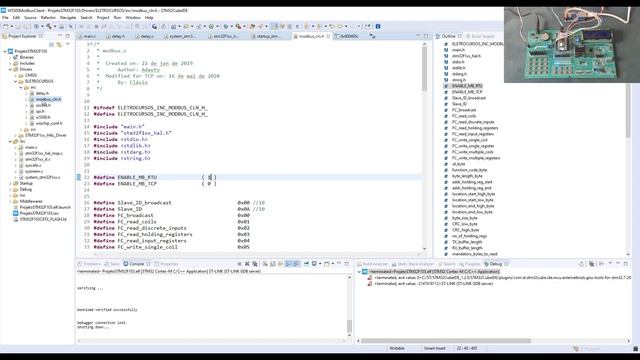
Task: Click main.h include icon in Outline
Action: 446,50
